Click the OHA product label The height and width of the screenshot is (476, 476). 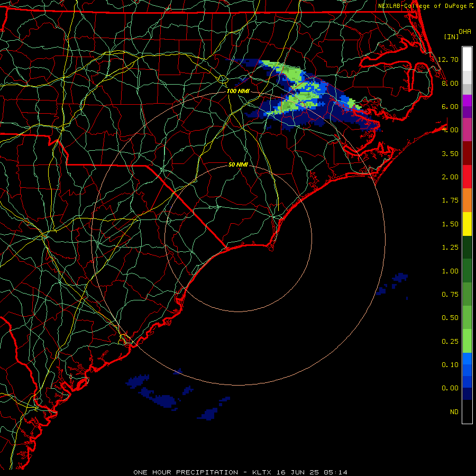[x=465, y=32]
